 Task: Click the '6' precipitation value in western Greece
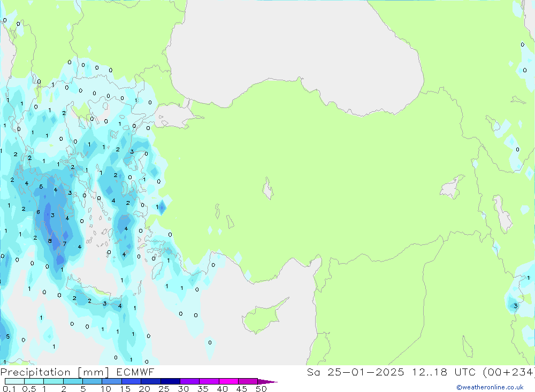(38, 212)
